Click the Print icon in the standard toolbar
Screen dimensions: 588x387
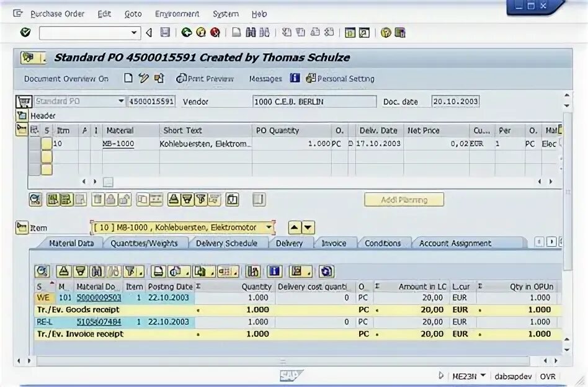point(236,33)
